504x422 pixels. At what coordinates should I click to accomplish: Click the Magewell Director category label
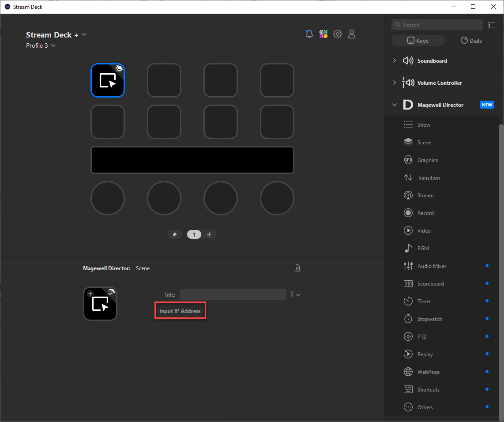click(x=440, y=105)
